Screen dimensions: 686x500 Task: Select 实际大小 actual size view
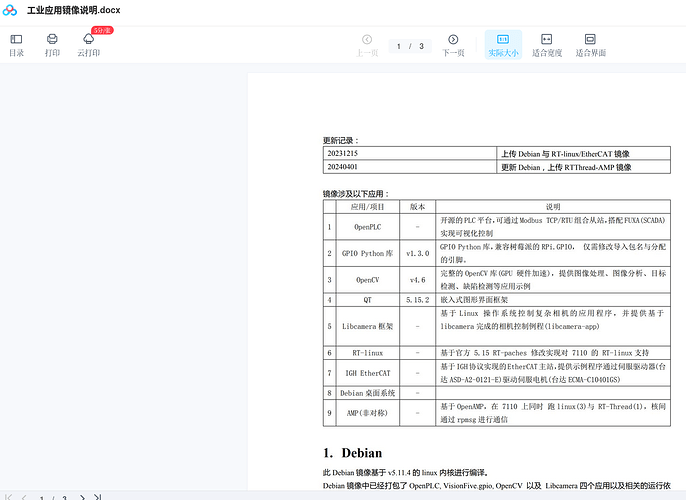(503, 45)
